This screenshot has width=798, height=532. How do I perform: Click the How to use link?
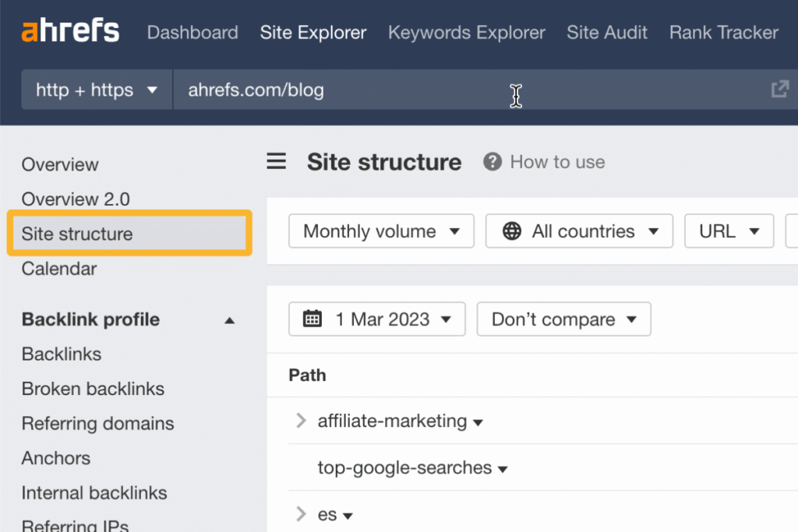[x=557, y=162]
